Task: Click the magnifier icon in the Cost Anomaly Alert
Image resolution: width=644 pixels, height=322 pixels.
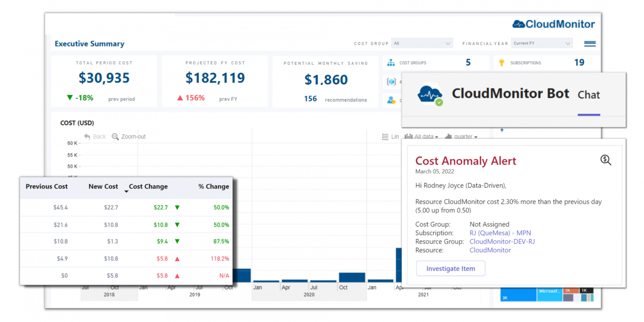Action: 605,160
